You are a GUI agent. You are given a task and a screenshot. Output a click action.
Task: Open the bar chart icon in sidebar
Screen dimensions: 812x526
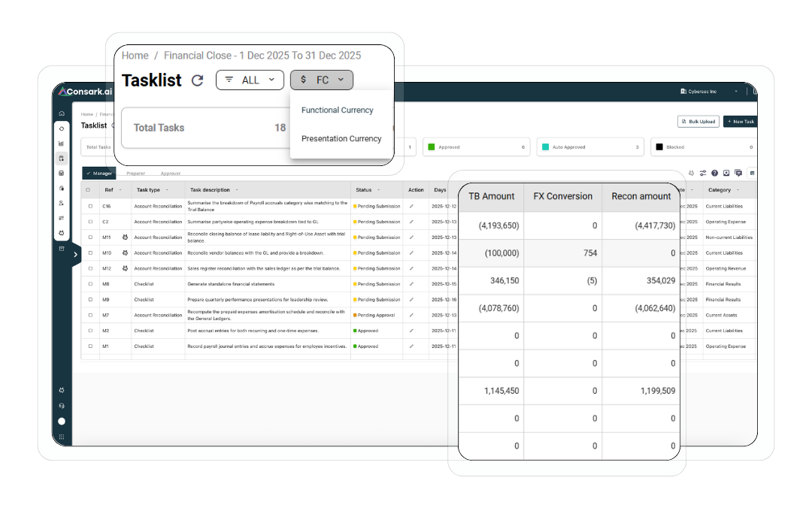tap(62, 144)
